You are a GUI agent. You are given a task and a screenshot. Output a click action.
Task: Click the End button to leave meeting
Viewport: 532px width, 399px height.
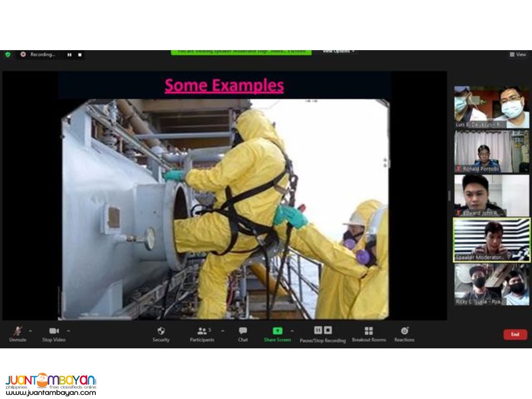[515, 334]
